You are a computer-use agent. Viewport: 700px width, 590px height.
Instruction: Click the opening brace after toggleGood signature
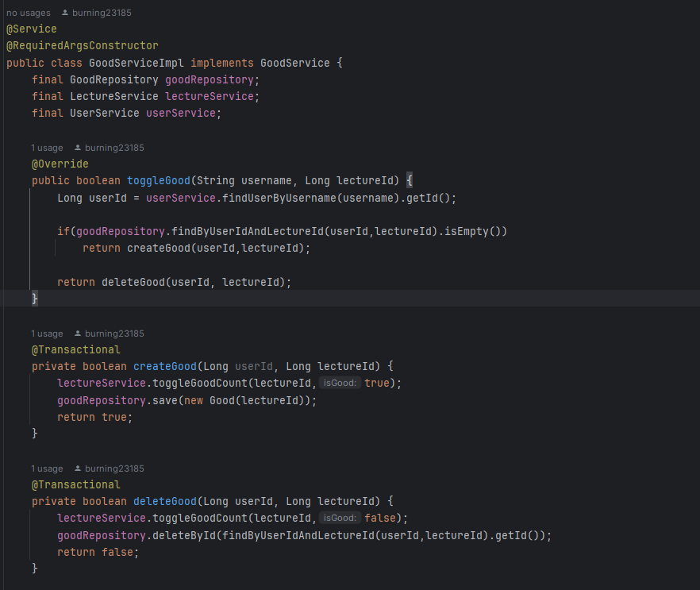[x=410, y=181]
